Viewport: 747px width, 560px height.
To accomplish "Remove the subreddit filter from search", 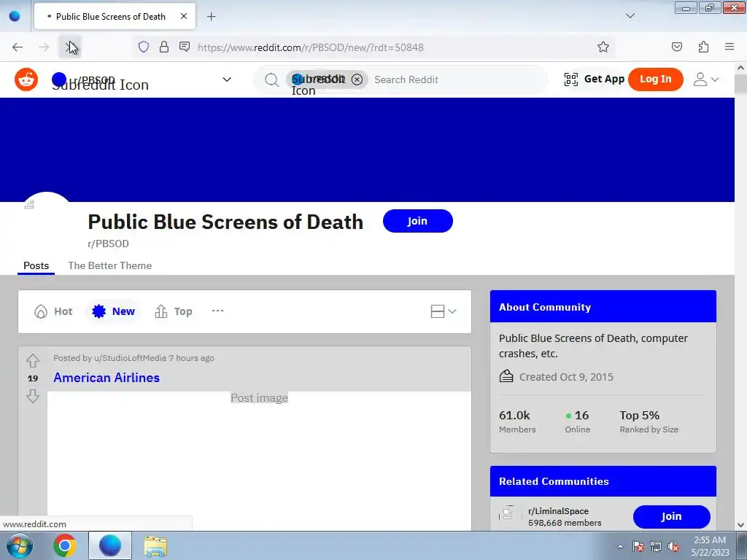I will [357, 79].
